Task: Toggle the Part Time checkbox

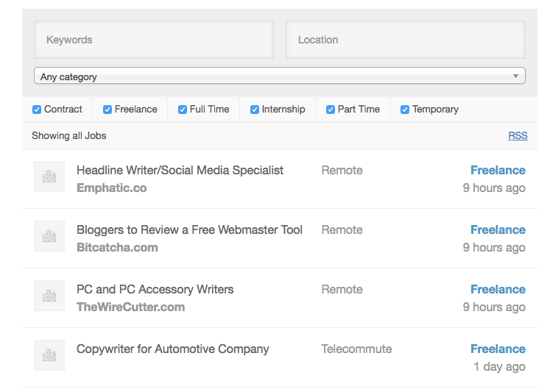Action: [331, 110]
